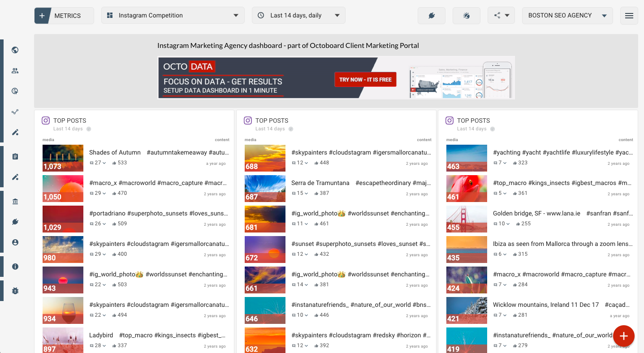Open the Instagram Competition dashboard dropdown
Screen dimensions: 644x353
pos(173,16)
